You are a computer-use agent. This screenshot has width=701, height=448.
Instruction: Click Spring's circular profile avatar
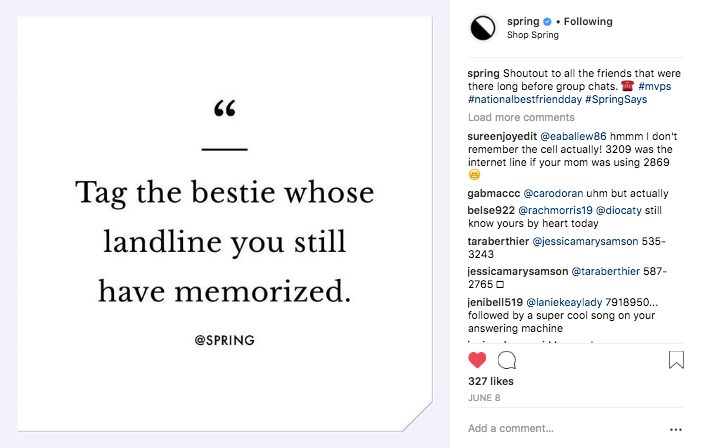pos(483,28)
